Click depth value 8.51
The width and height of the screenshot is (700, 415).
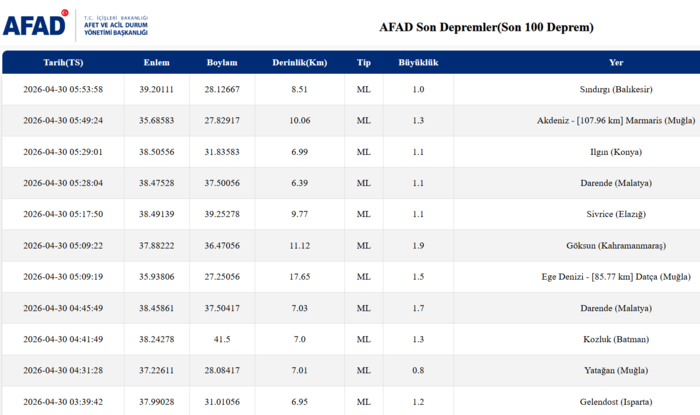300,89
